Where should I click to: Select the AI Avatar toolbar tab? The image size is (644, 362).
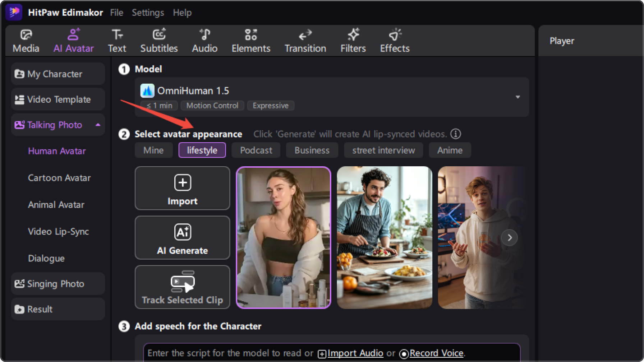(73, 41)
